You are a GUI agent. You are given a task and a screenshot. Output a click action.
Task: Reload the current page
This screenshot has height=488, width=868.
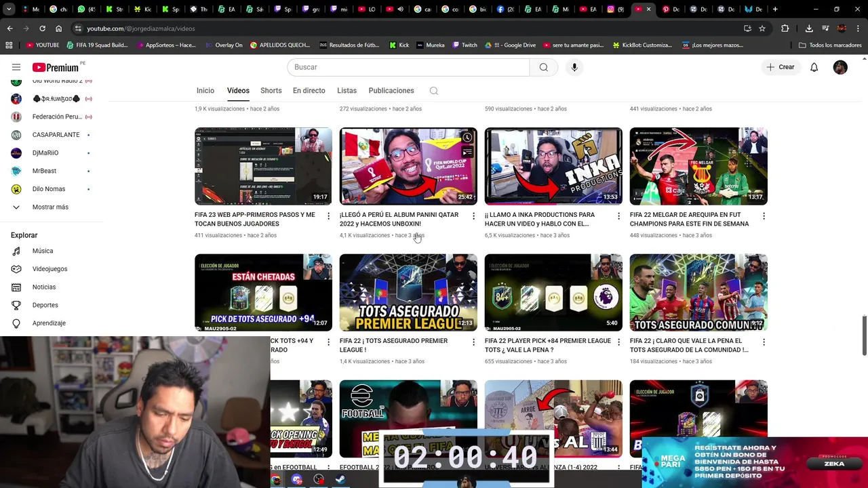tap(42, 28)
